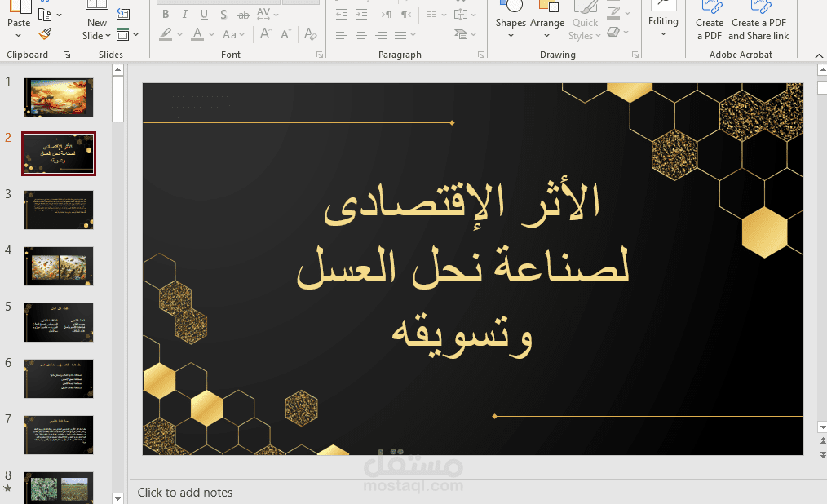Image resolution: width=827 pixels, height=504 pixels.
Task: Collapse the ribbon with the chevron
Action: pyautogui.click(x=819, y=55)
